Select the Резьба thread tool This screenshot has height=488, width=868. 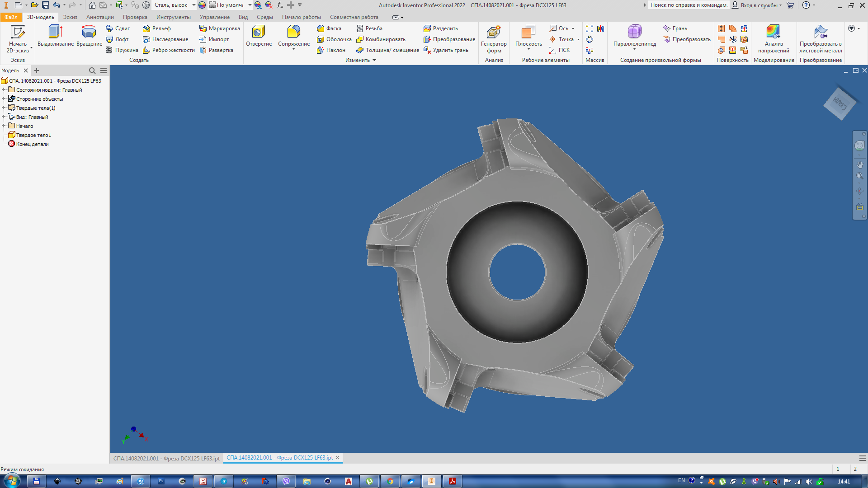[x=369, y=28]
